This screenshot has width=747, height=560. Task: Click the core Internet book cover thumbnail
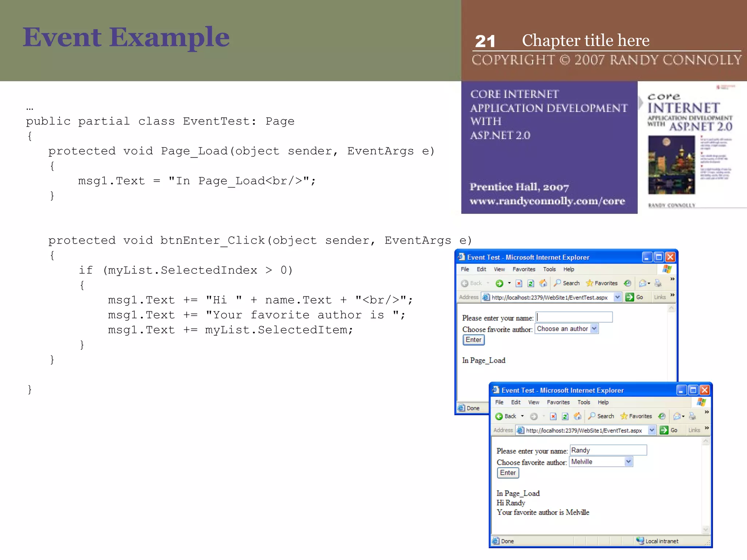point(692,147)
